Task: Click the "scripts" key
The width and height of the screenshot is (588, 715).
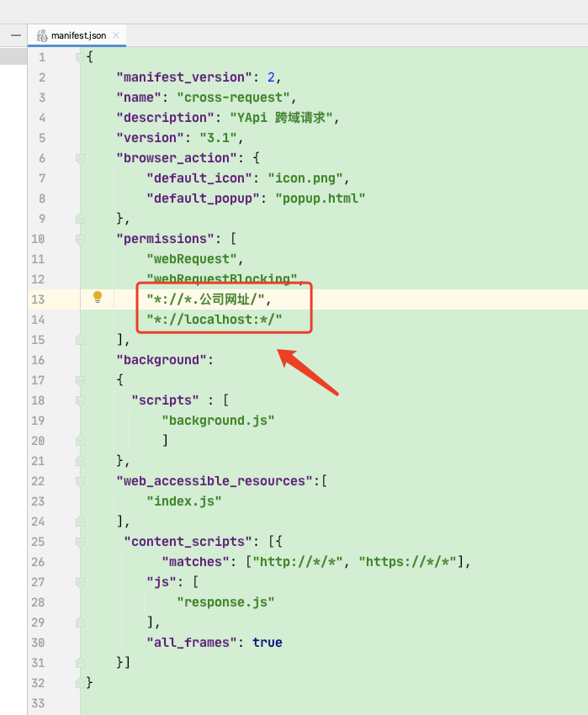Action: (165, 400)
